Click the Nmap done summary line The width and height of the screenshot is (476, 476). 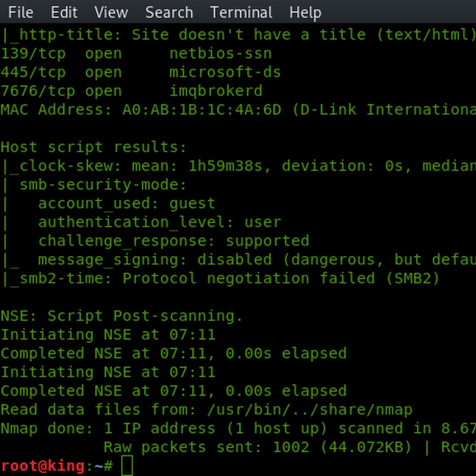pos(238,428)
